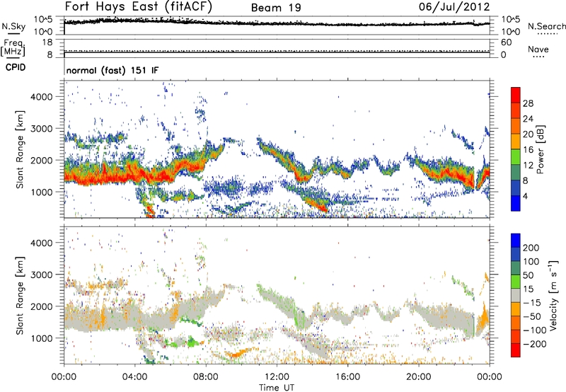This screenshot has height=392, width=566.
Task: Click the 08:00 time tick label
Action: coord(206,377)
